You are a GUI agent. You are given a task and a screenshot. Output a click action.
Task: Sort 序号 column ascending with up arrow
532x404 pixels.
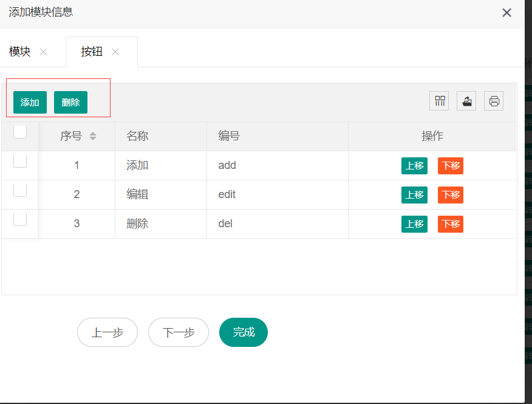(x=93, y=133)
